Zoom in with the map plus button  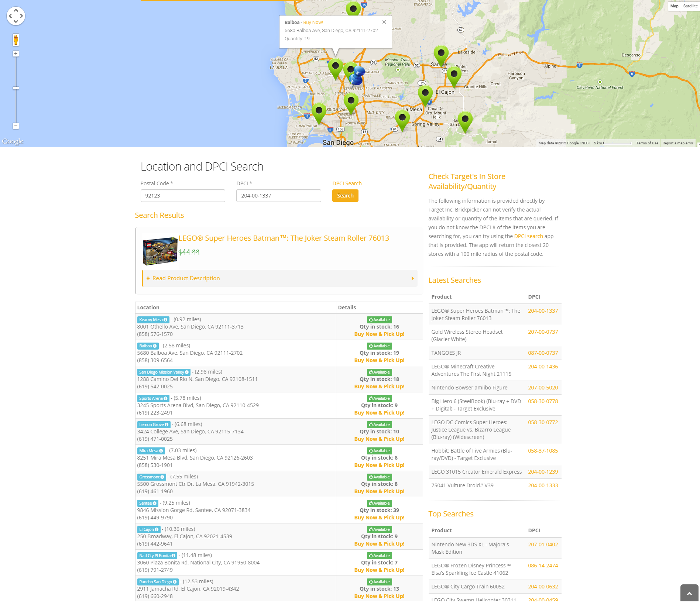[16, 54]
